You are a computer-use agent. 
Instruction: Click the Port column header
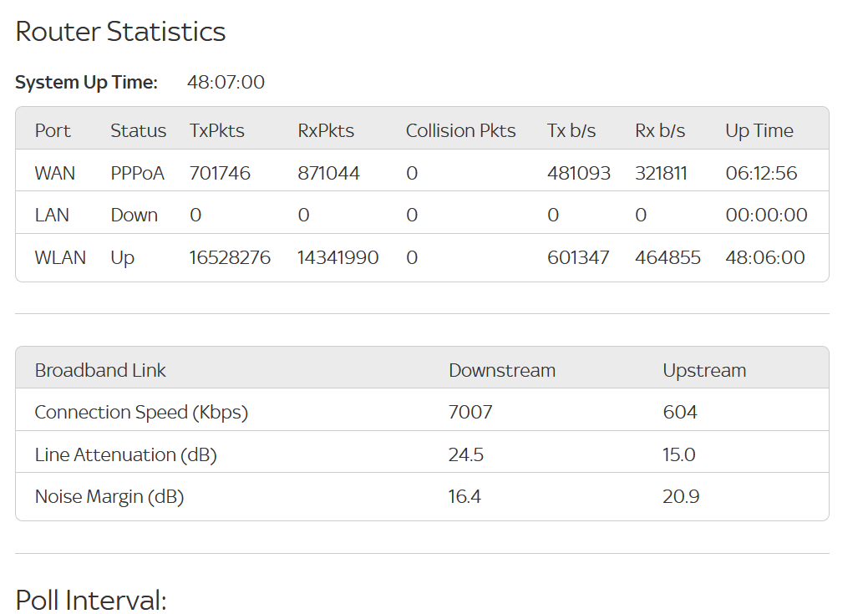tap(53, 130)
